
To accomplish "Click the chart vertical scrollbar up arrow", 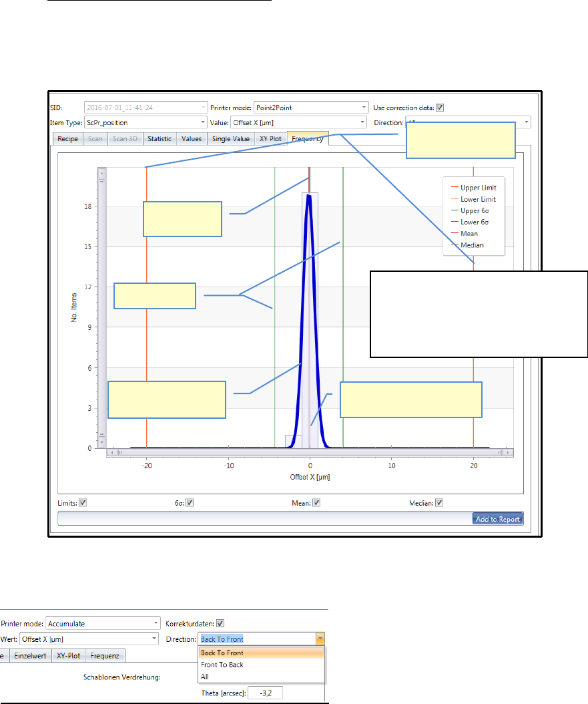I will click(102, 172).
